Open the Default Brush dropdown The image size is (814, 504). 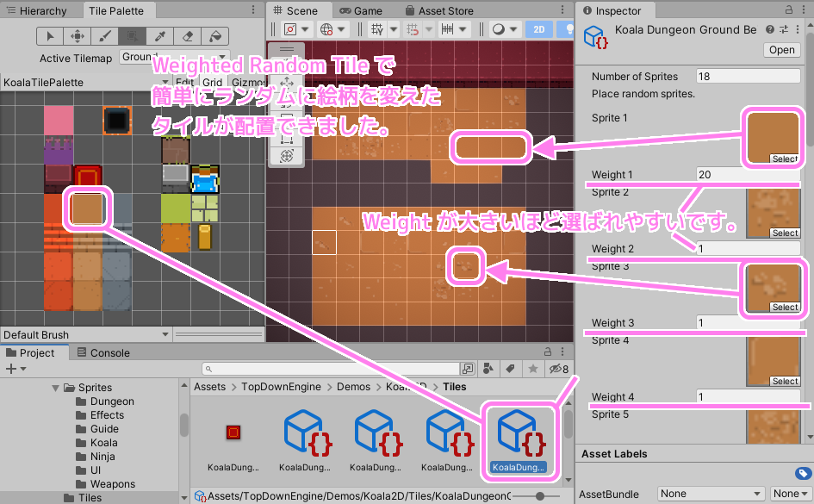[x=84, y=334]
